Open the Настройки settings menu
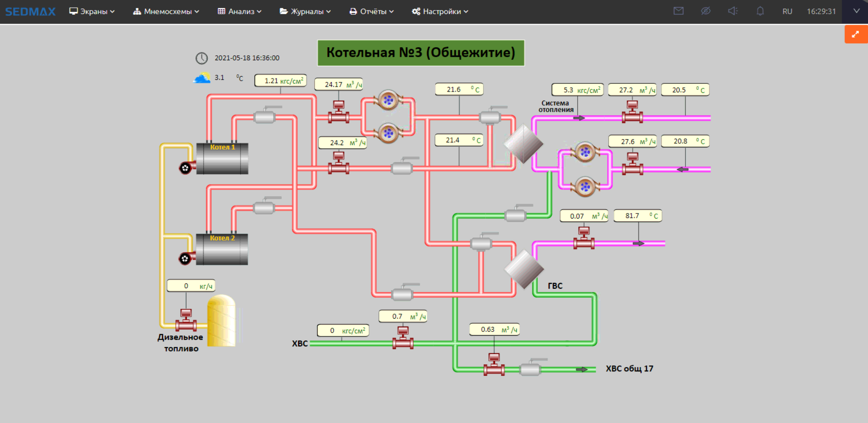Screen dimensions: 868x423 [440, 11]
